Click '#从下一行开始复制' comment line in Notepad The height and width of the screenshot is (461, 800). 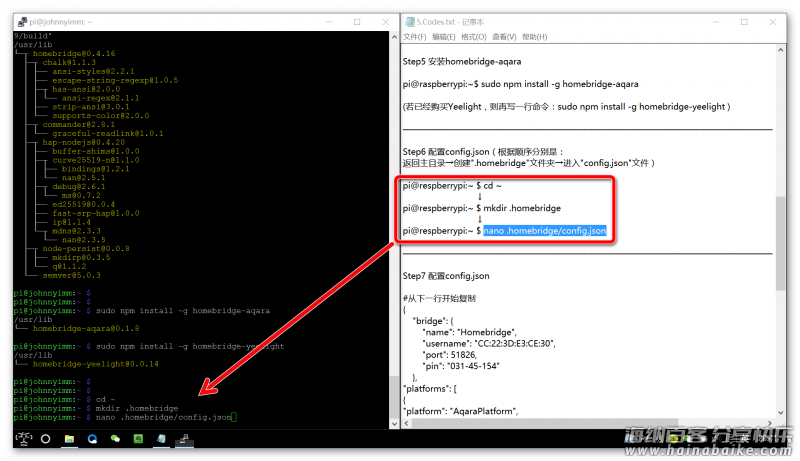[x=439, y=298]
